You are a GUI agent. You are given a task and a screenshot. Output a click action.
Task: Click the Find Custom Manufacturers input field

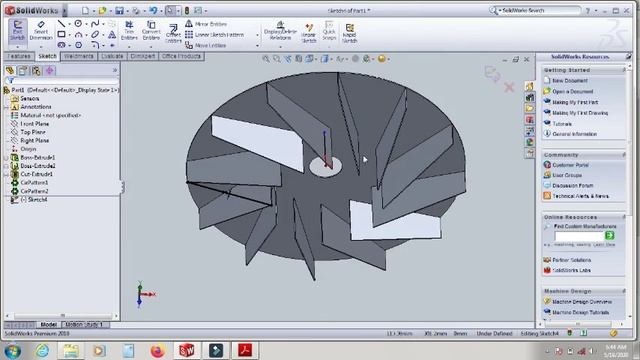click(579, 236)
